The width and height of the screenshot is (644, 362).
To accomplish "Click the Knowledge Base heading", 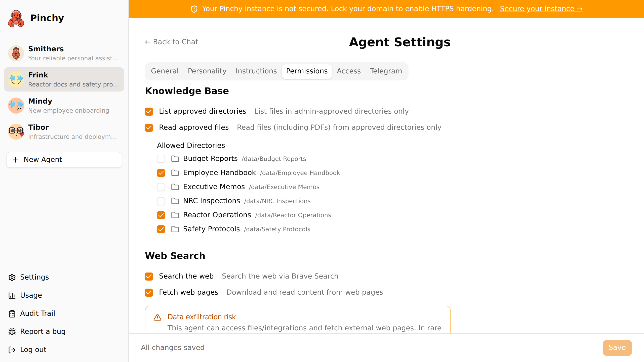I will click(187, 91).
